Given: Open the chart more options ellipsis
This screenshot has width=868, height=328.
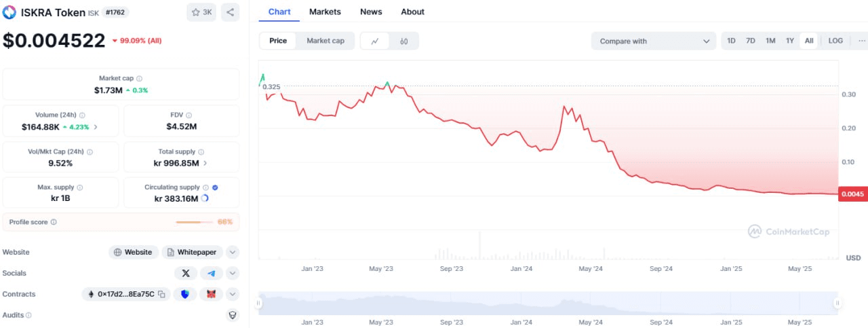Looking at the screenshot, I should coord(862,41).
